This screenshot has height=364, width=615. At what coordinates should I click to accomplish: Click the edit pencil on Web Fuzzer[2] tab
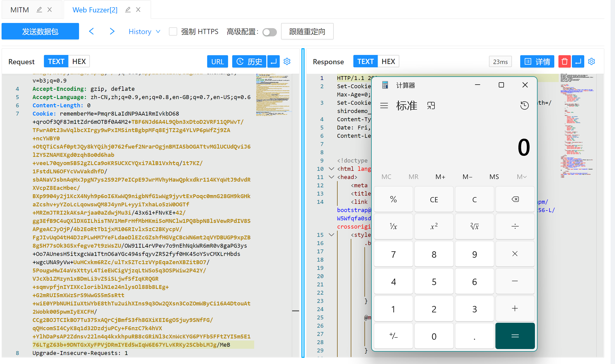128,10
